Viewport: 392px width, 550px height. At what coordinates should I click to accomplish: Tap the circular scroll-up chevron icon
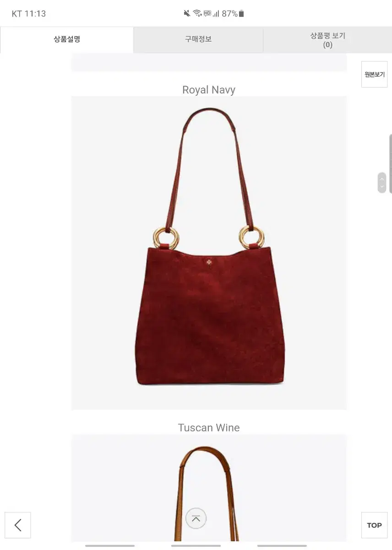point(196,519)
